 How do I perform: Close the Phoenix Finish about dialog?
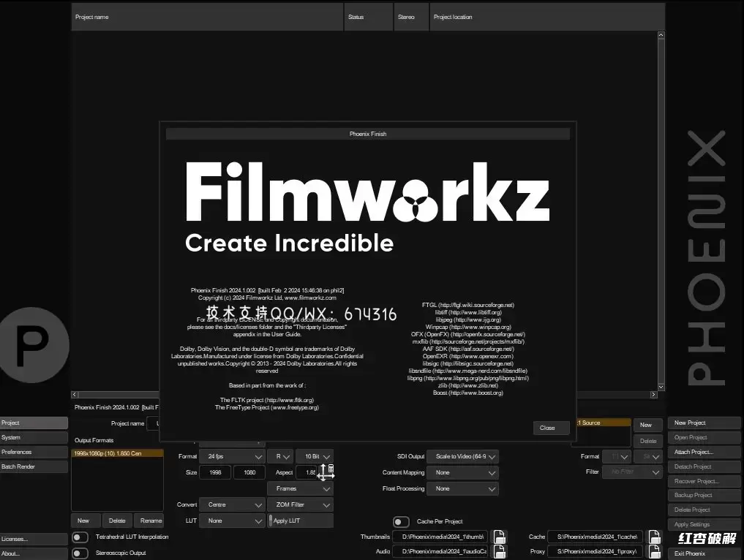click(551, 428)
